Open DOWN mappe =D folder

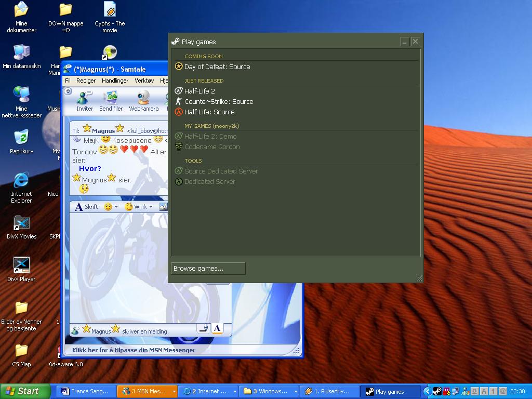coord(66,17)
